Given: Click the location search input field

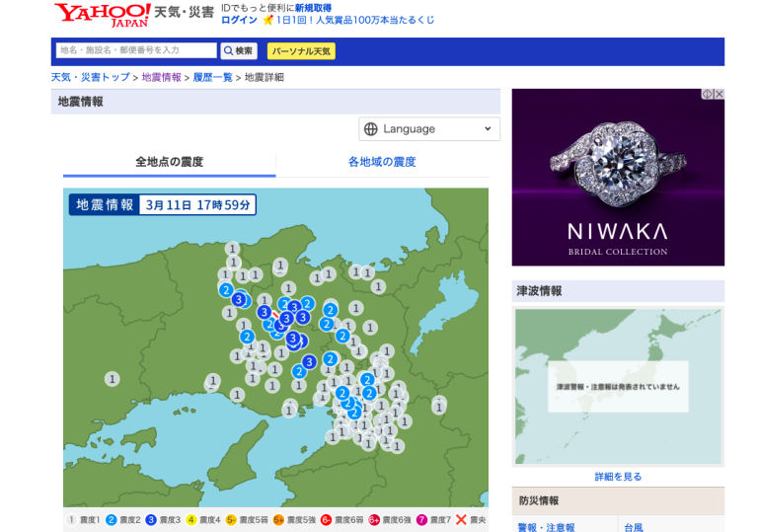Looking at the screenshot, I should (x=136, y=50).
